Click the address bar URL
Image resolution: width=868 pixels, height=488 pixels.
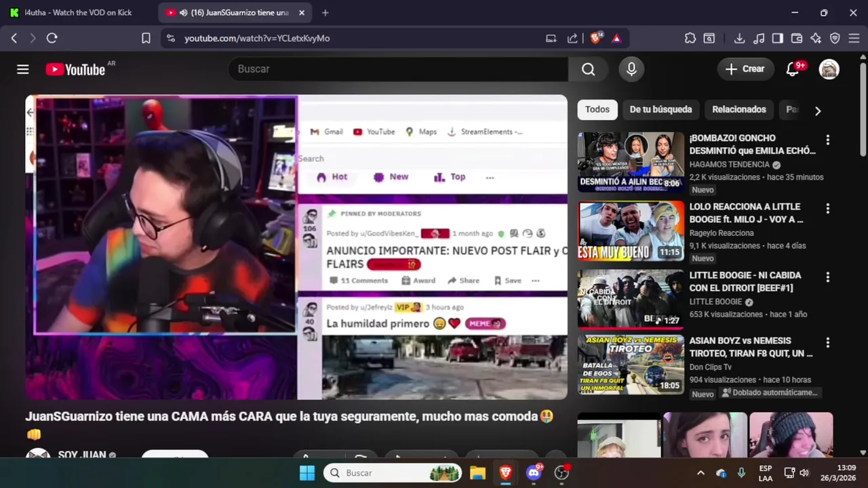tap(257, 39)
